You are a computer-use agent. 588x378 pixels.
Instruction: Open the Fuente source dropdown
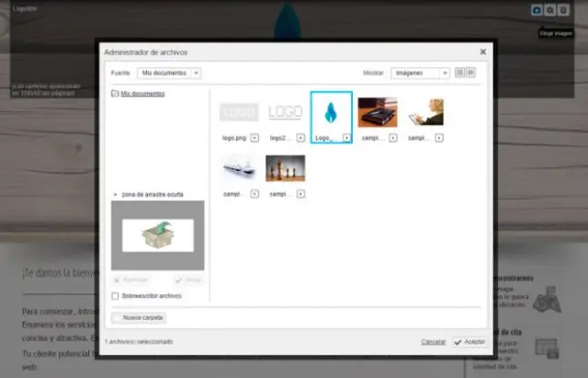169,72
